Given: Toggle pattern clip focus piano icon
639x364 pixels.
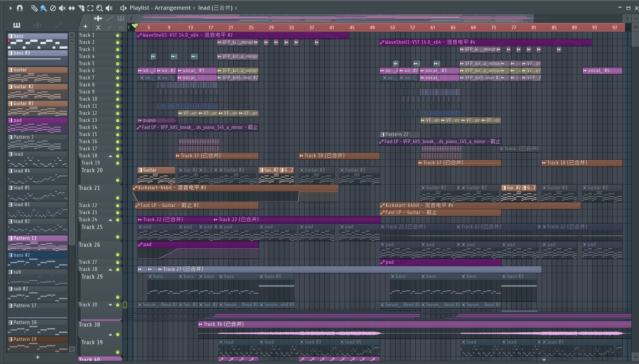Looking at the screenshot, I should pyautogui.click(x=121, y=18).
